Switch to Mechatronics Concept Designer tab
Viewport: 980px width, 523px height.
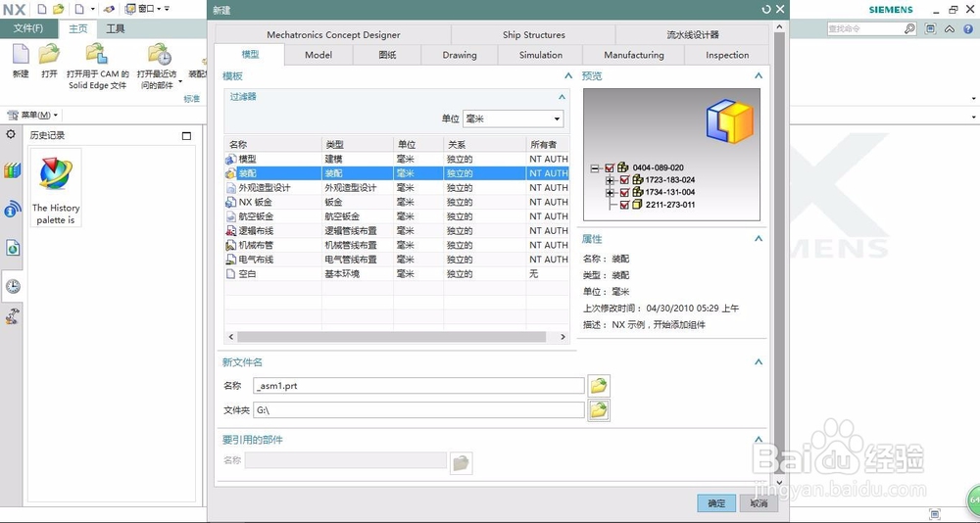(x=333, y=35)
